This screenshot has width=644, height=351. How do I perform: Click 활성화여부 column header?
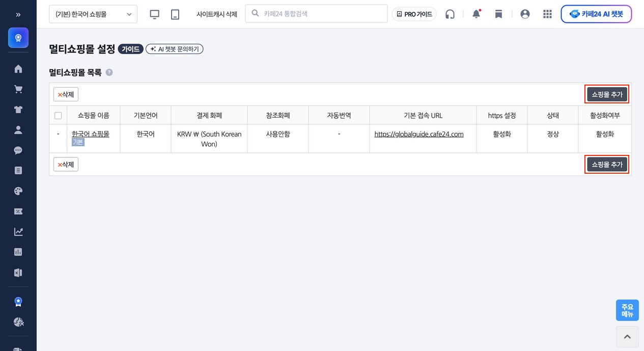605,116
